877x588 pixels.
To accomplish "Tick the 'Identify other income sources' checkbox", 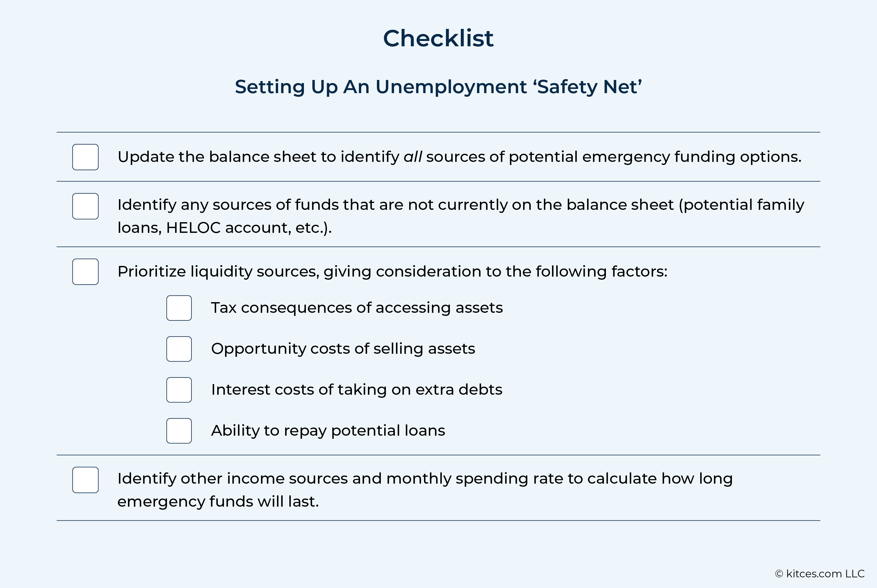I will point(86,480).
